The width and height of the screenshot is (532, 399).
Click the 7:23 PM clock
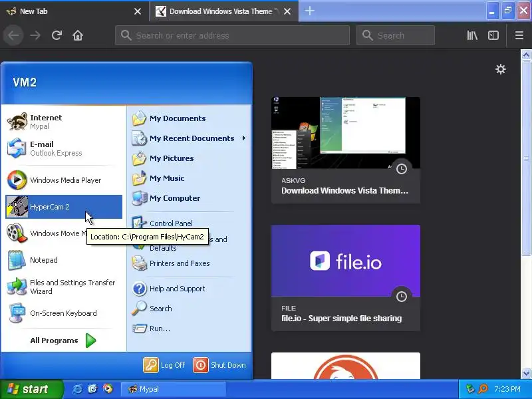tap(507, 389)
